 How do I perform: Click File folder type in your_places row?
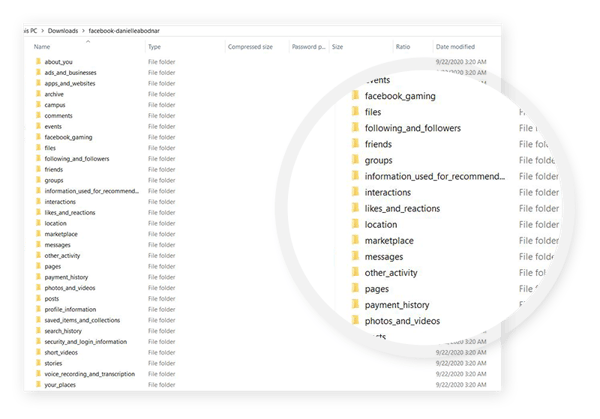pyautogui.click(x=161, y=384)
